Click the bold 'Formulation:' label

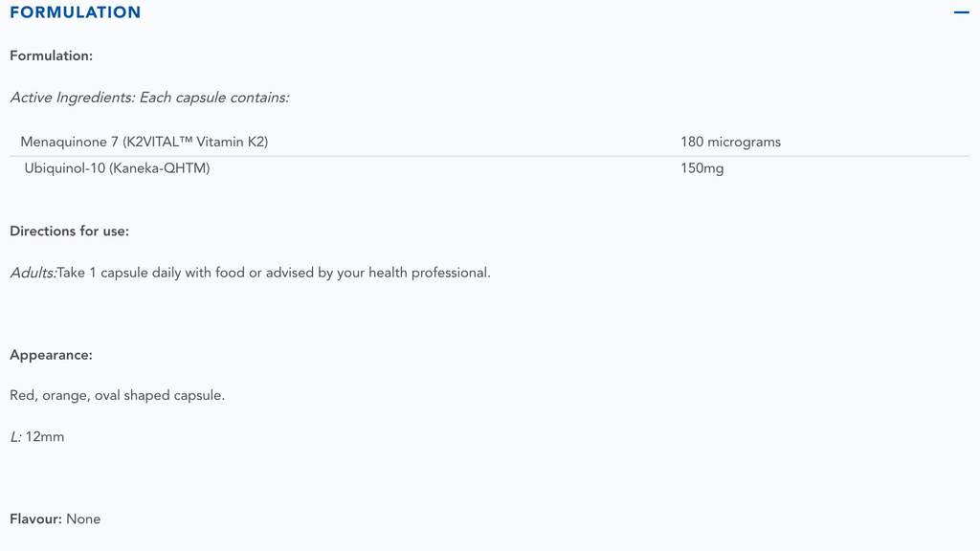pos(51,55)
